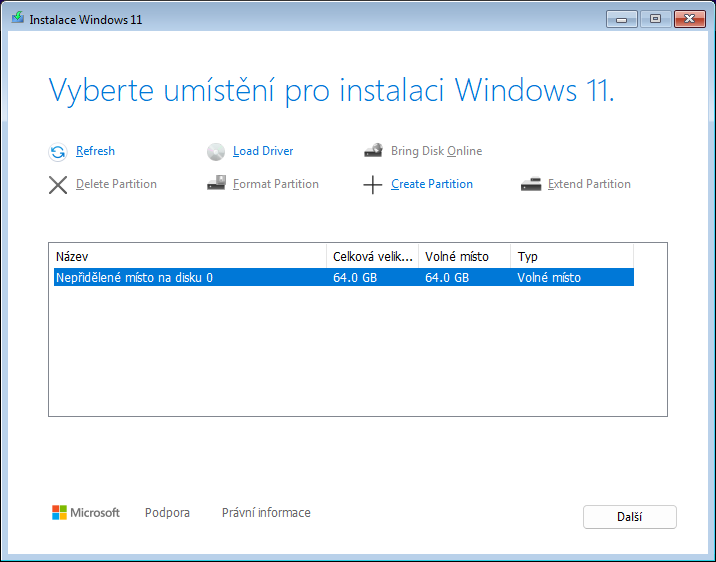Click the Load Driver disc icon
This screenshot has width=716, height=562.
click(216, 152)
